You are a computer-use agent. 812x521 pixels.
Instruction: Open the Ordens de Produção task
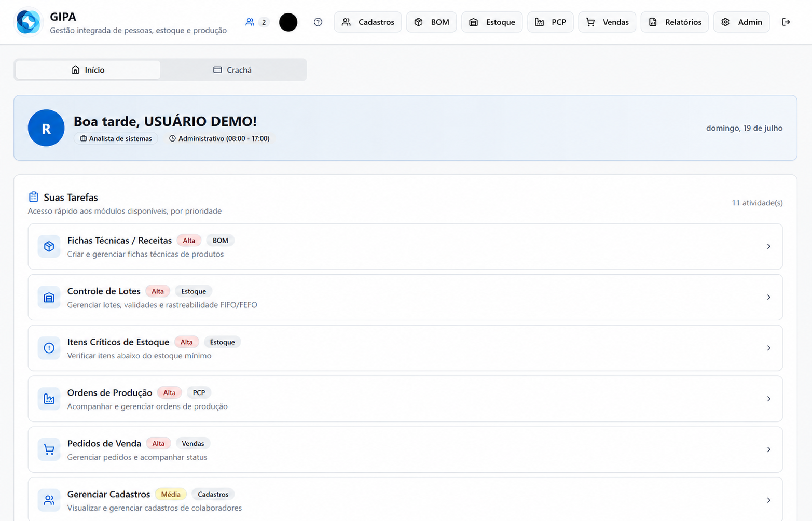[405, 399]
